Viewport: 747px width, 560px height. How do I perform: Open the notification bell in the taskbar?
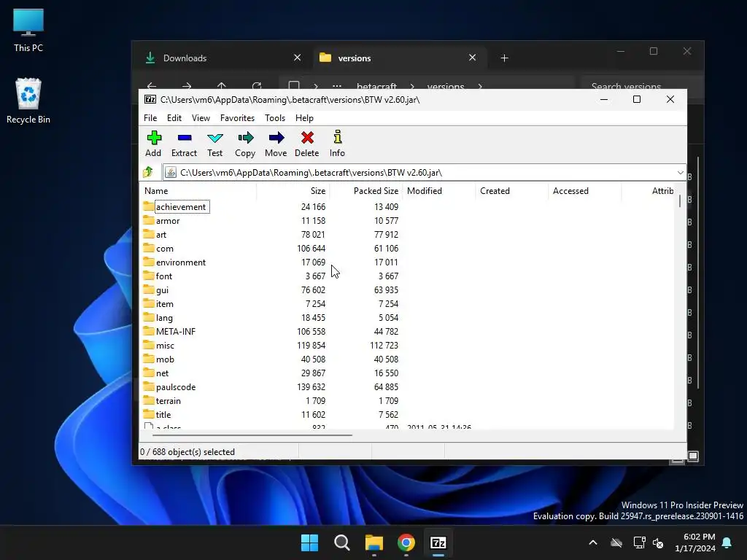pyautogui.click(x=727, y=542)
